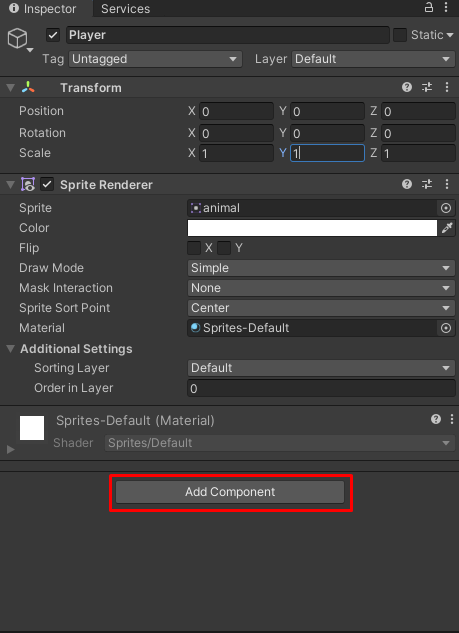
Task: Click the Rotation Z field
Action: (x=418, y=133)
